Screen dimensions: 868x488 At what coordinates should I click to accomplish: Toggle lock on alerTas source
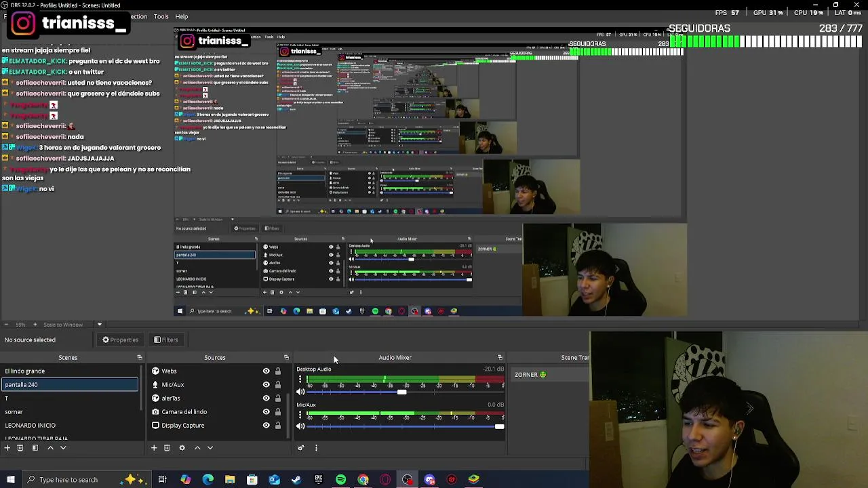pos(277,398)
